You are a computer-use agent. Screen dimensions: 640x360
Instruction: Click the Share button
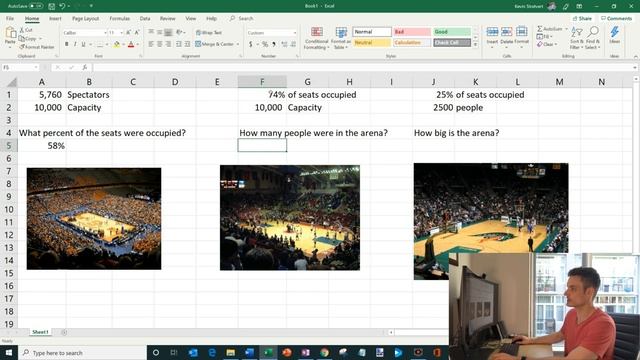582,18
